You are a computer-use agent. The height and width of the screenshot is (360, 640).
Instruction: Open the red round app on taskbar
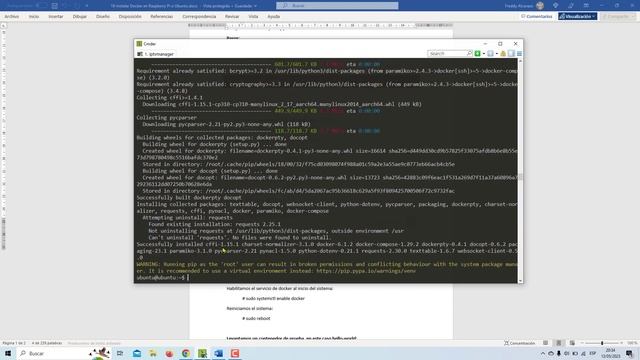pyautogui.click(x=169, y=353)
